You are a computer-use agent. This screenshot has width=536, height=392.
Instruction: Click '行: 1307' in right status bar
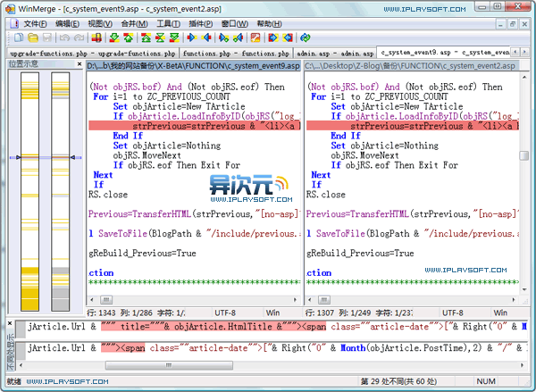(x=319, y=313)
